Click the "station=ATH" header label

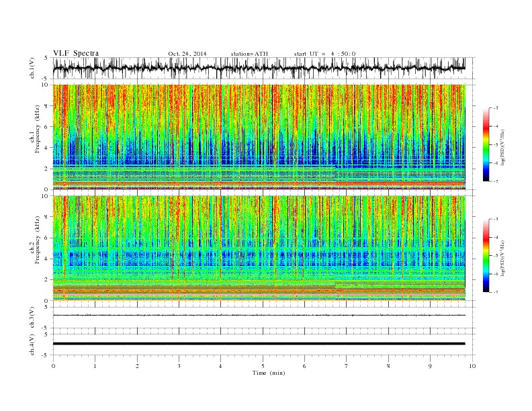(x=249, y=54)
